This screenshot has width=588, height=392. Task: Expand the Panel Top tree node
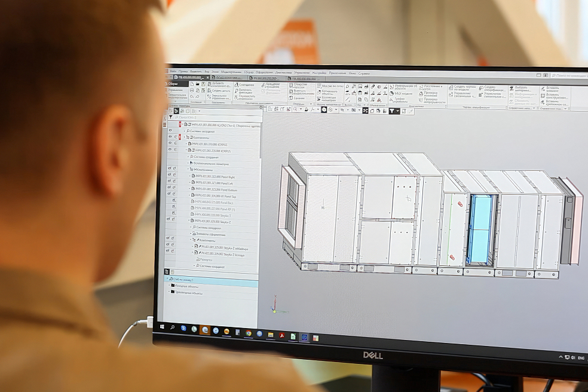pyautogui.click(x=190, y=195)
